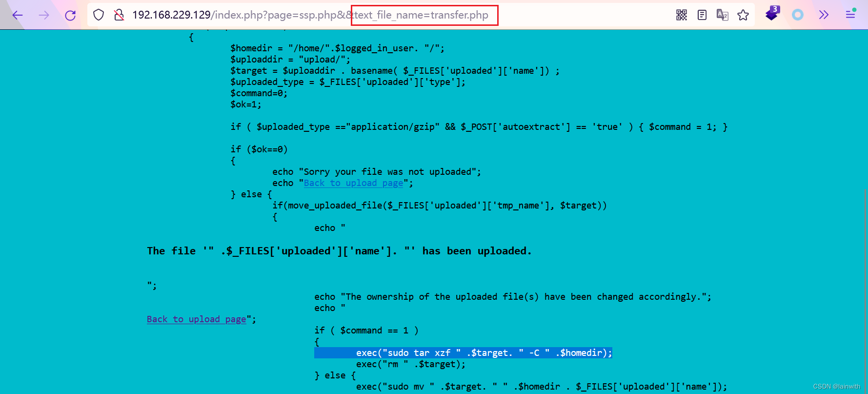Click the 'if ( $command == 1 )' line
This screenshot has width=868, height=394.
[366, 331]
